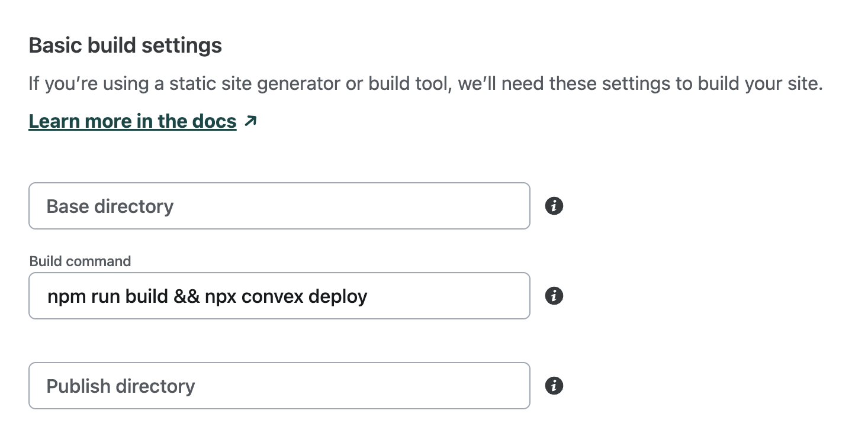Screen dimensions: 868x446
Task: Click the word "docs" in the link
Action: pyautogui.click(x=214, y=121)
